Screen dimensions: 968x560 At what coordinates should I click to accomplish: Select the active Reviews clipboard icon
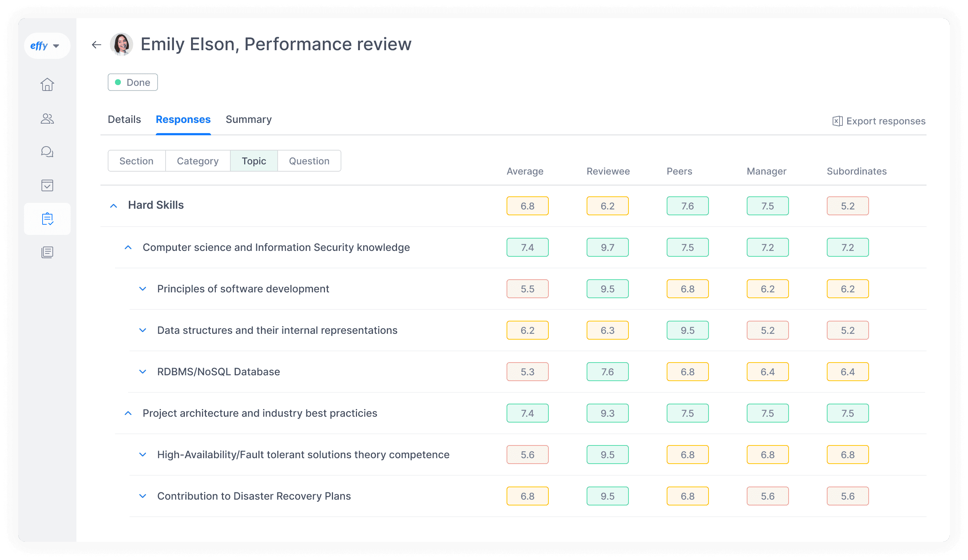tap(47, 219)
